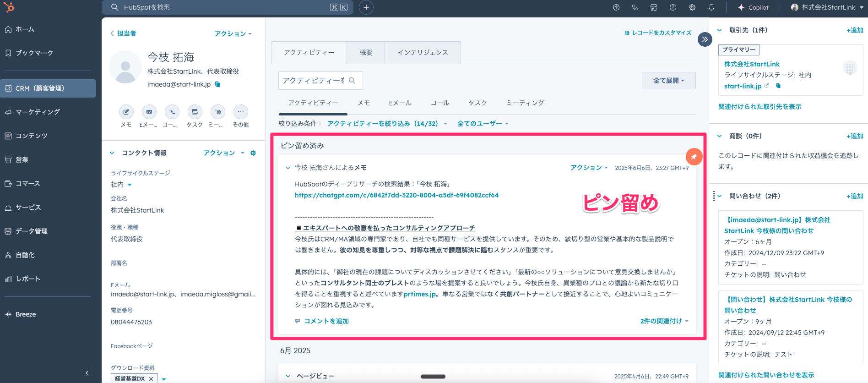This screenshot has height=383, width=868.
Task: Open 関連付けられた取引先を表示 link
Action: pyautogui.click(x=759, y=107)
